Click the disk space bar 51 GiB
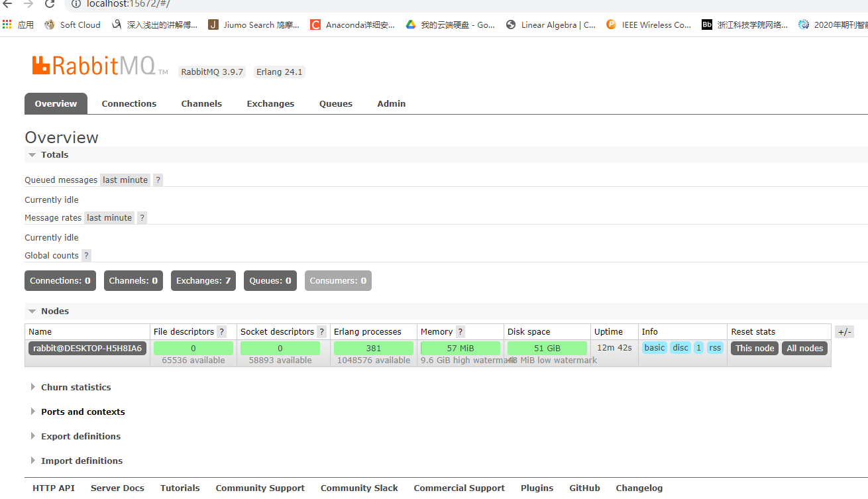This screenshot has height=499, width=868. click(547, 348)
